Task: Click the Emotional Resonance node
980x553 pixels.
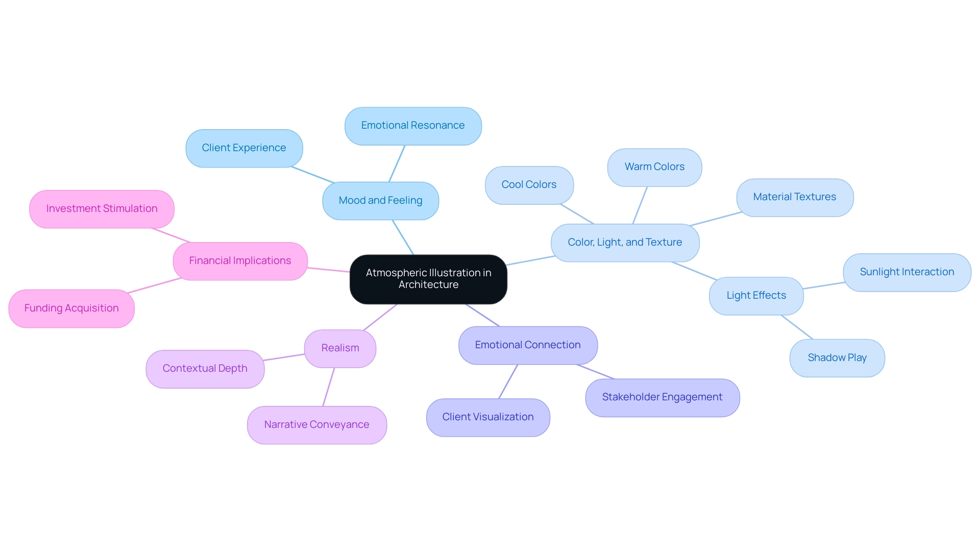Action: [x=412, y=125]
